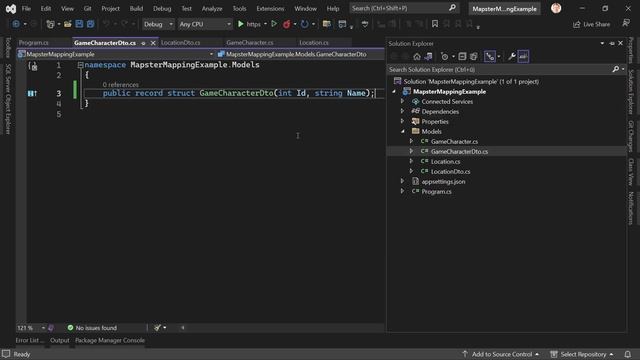Viewport: 640px width, 360px height.
Task: Click the blue restart/refresh browser icon
Action: pos(304,24)
